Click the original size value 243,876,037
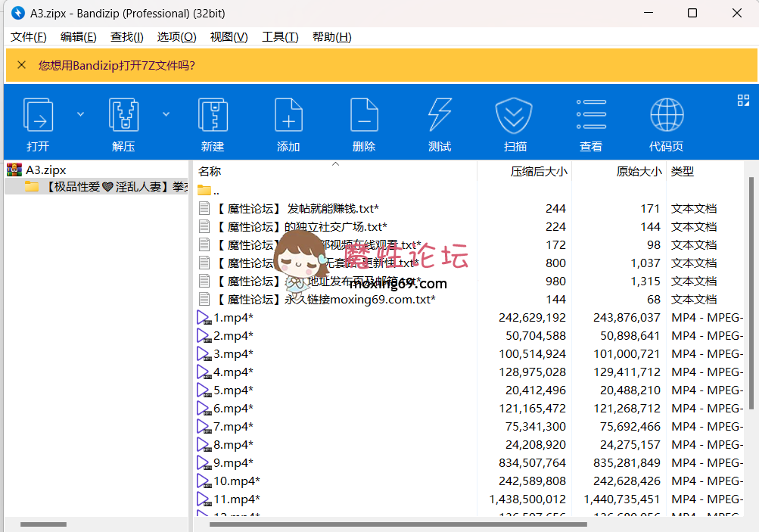 627,318
